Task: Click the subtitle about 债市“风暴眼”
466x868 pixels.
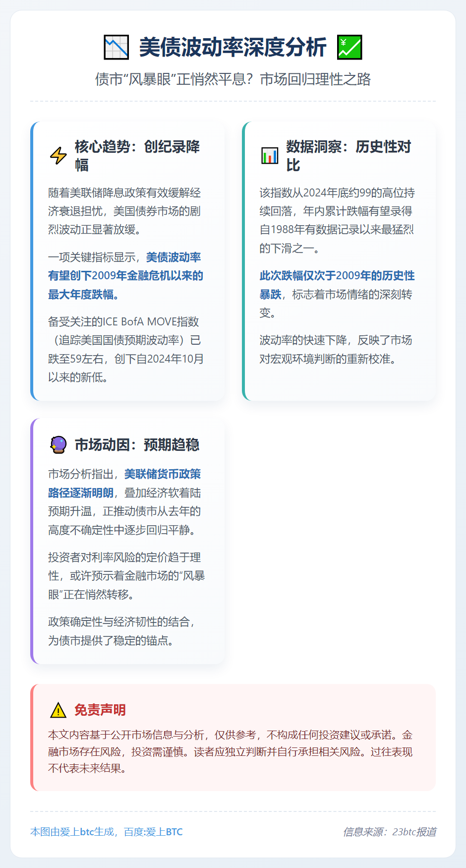Action: point(233,79)
